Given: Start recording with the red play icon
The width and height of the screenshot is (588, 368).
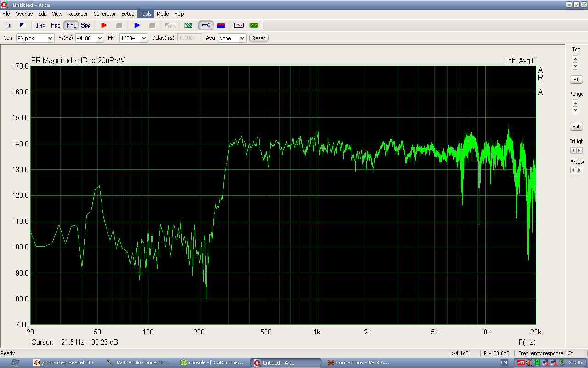Looking at the screenshot, I should point(104,25).
